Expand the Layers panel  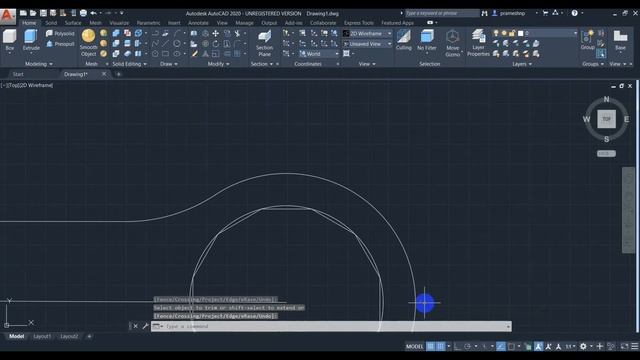click(522, 64)
